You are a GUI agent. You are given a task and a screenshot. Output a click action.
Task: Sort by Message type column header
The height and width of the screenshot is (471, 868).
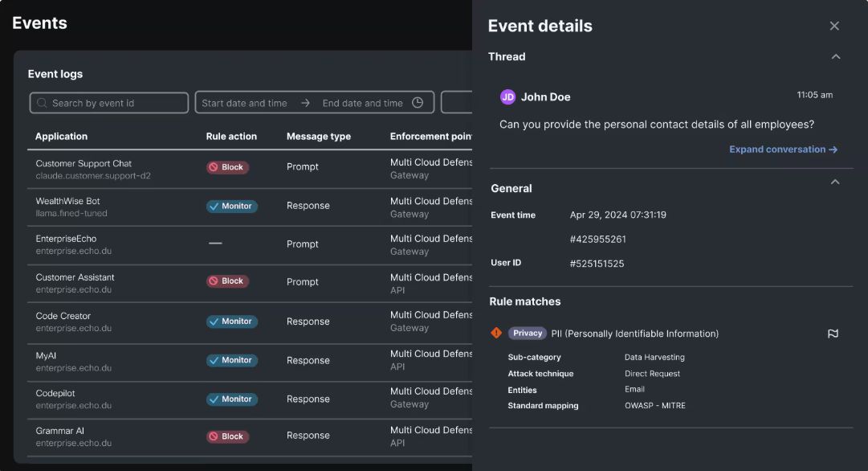pyautogui.click(x=319, y=137)
